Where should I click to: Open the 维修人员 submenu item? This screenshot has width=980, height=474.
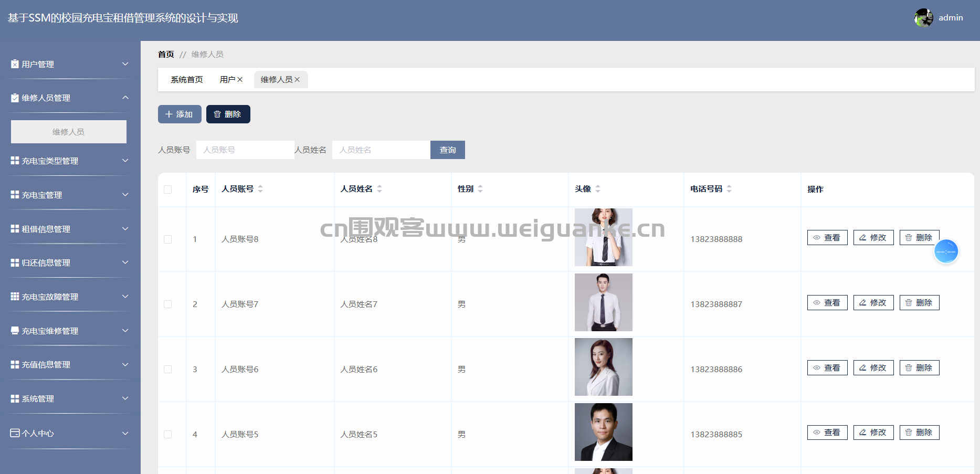click(x=69, y=132)
